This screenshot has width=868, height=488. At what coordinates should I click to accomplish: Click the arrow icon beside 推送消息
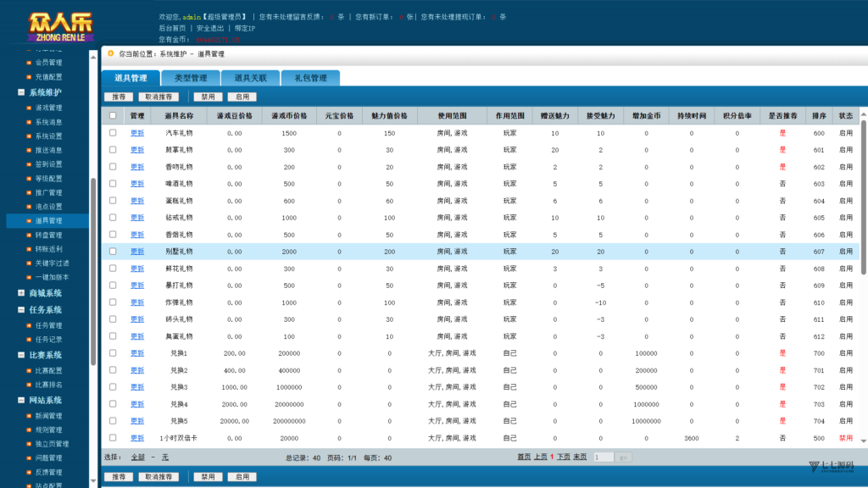pos(29,150)
